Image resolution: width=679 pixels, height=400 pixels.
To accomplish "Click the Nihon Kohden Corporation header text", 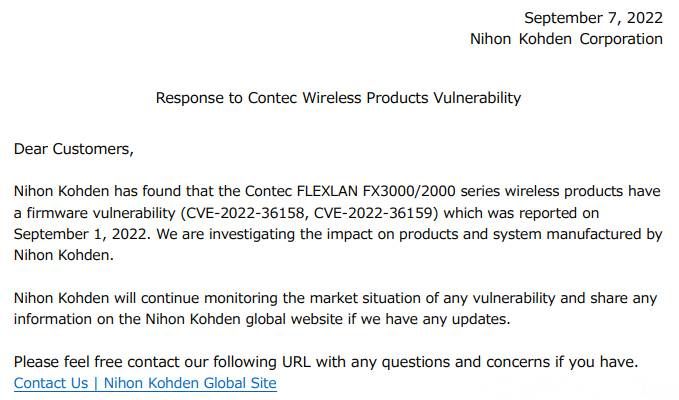I will (x=566, y=39).
